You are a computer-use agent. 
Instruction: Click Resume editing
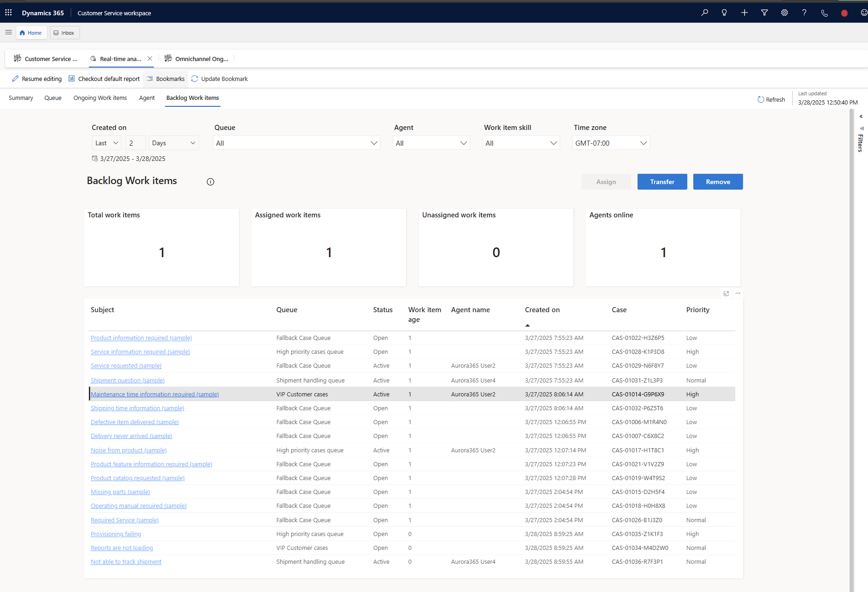click(37, 79)
